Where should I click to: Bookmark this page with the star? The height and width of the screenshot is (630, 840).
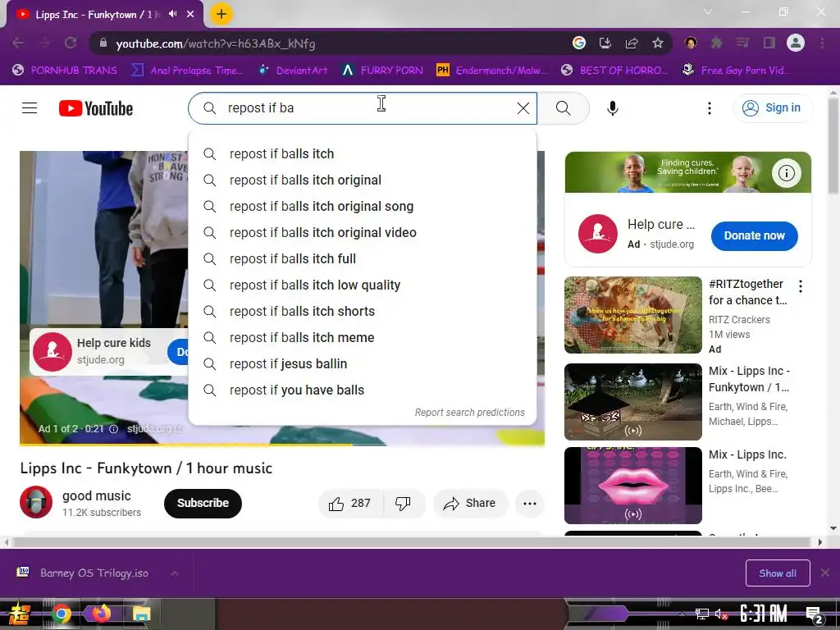point(658,43)
